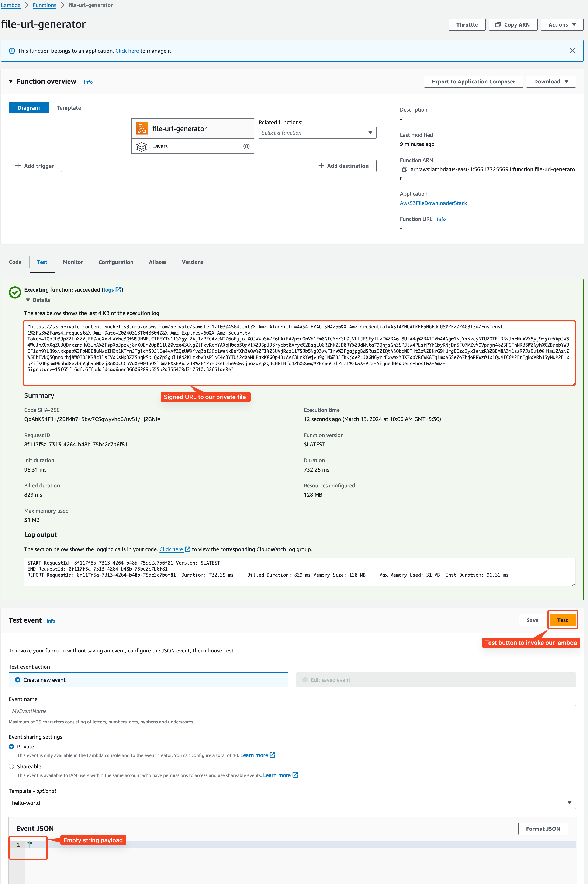Image resolution: width=588 pixels, height=884 pixels.
Task: Open the Actions dropdown menu
Action: click(562, 25)
